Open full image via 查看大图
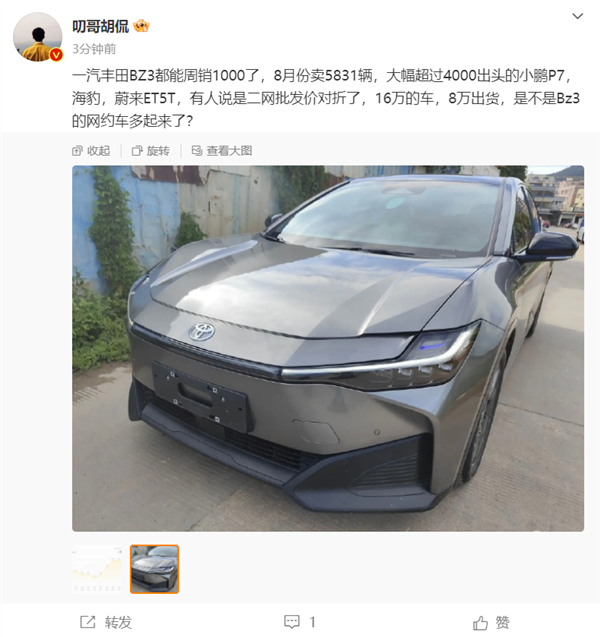Screen dimensions: 600x637 coord(222,151)
